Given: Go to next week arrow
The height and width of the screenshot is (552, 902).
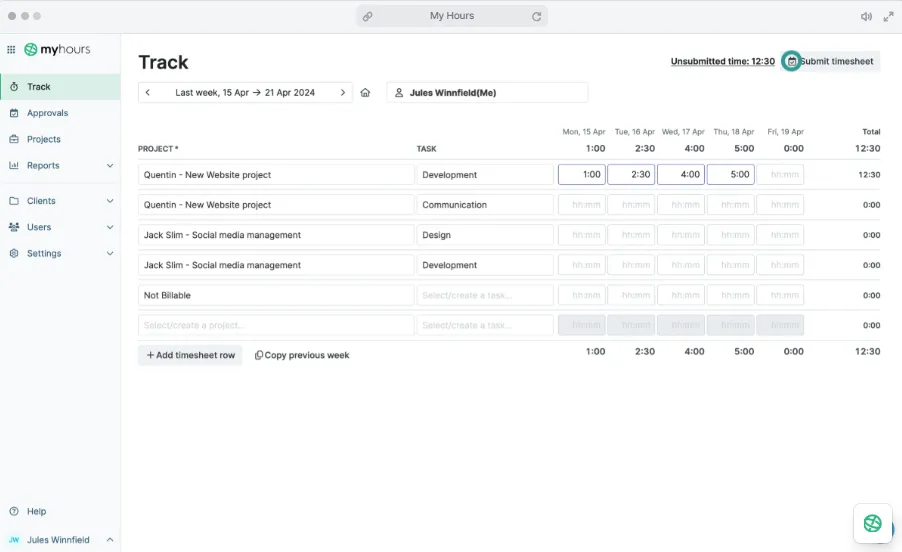Looking at the screenshot, I should click(x=343, y=93).
